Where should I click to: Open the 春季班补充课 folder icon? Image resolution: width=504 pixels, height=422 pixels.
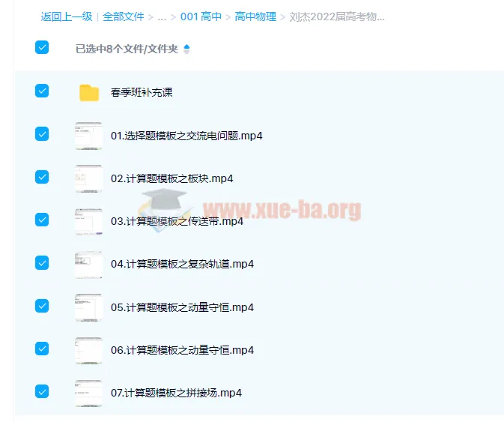89,93
